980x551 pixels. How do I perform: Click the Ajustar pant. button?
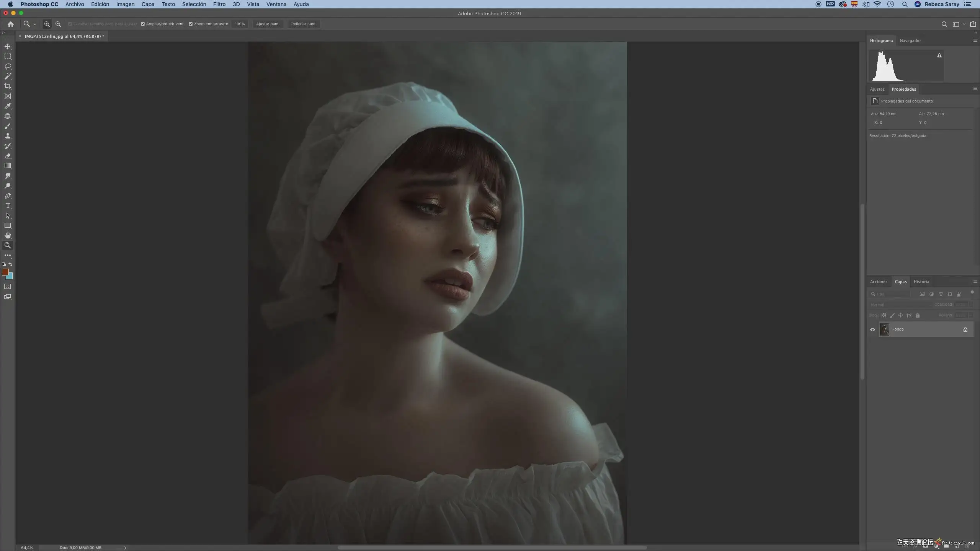pyautogui.click(x=268, y=24)
